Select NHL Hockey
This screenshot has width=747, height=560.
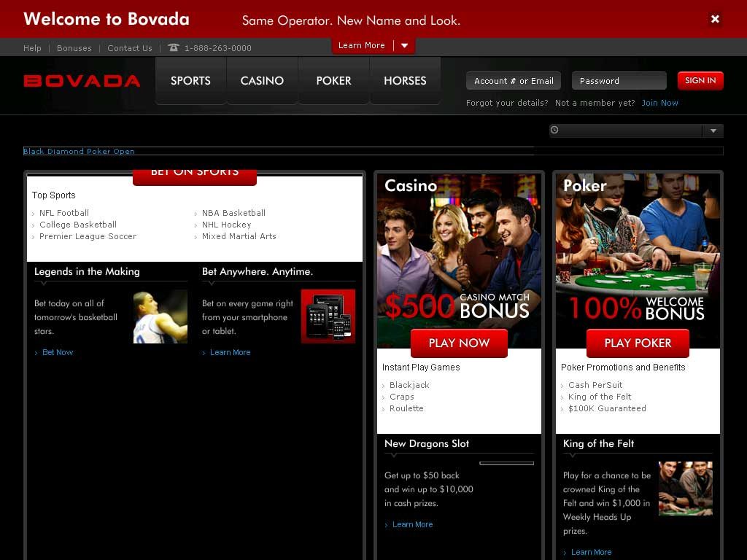pyautogui.click(x=226, y=225)
